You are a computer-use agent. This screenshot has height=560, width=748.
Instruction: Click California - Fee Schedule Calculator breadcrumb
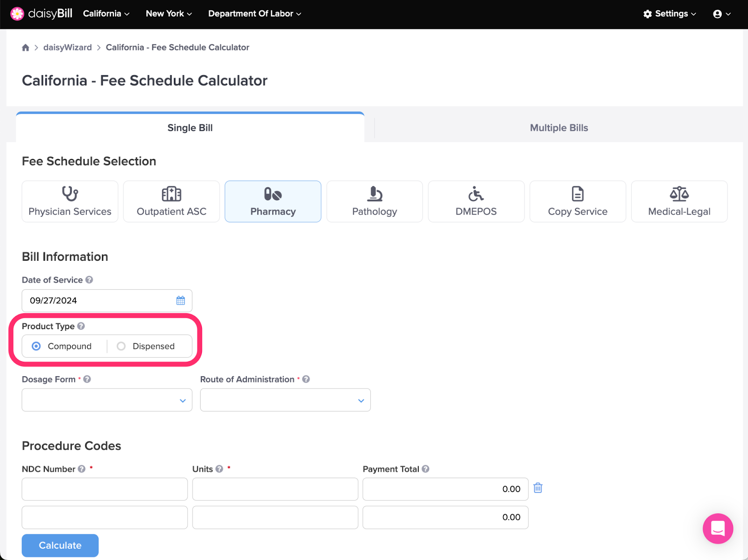(178, 48)
